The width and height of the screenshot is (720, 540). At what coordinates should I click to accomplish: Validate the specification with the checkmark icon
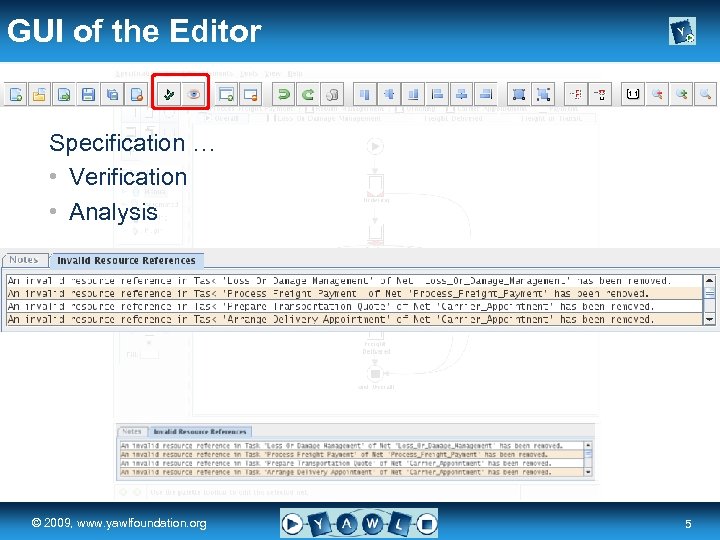[169, 95]
